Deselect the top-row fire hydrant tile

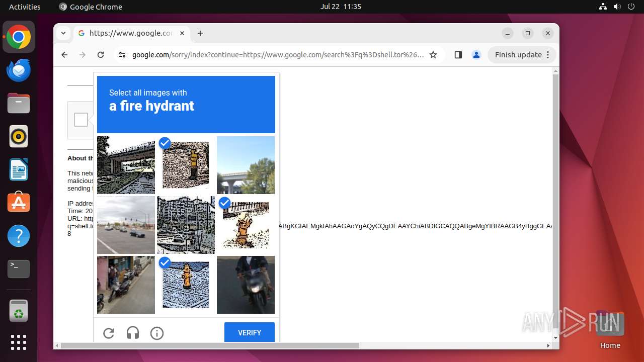186,165
